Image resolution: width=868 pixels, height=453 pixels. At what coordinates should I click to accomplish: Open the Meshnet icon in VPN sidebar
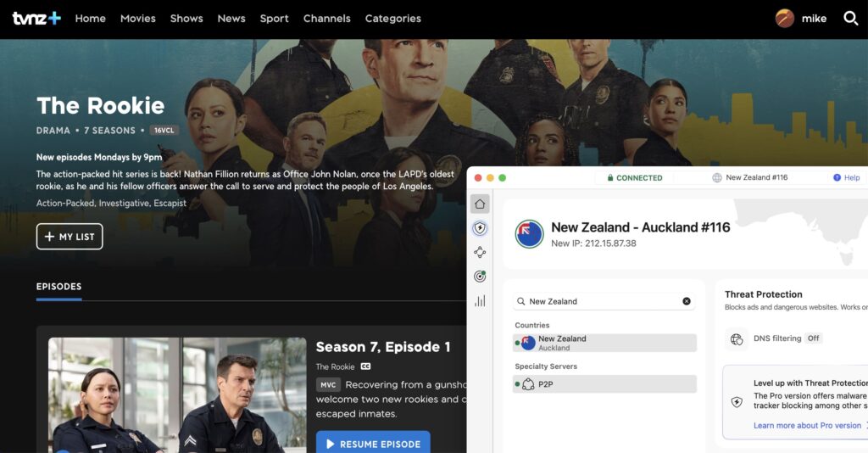pos(480,252)
